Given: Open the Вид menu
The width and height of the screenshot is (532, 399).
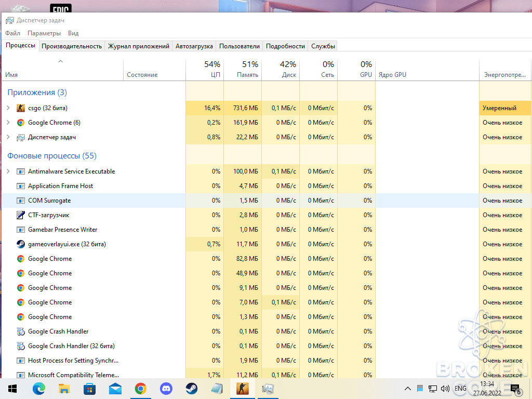Looking at the screenshot, I should tap(73, 33).
